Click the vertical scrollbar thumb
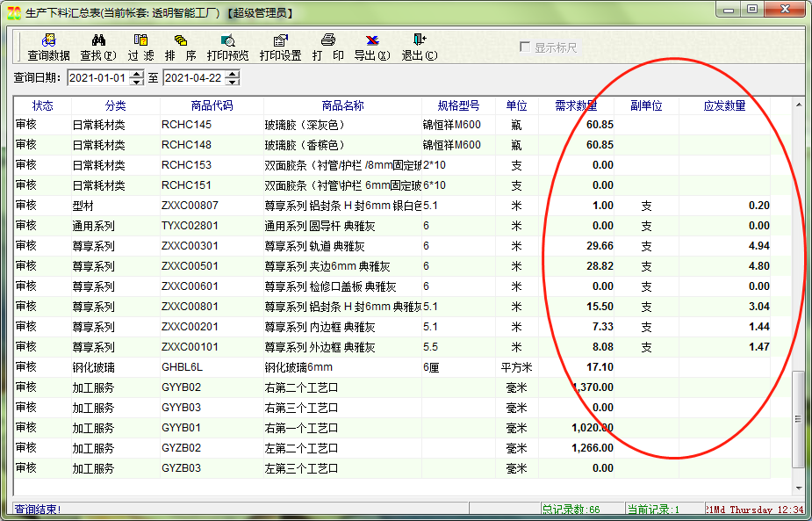812x521 pixels. [x=799, y=418]
